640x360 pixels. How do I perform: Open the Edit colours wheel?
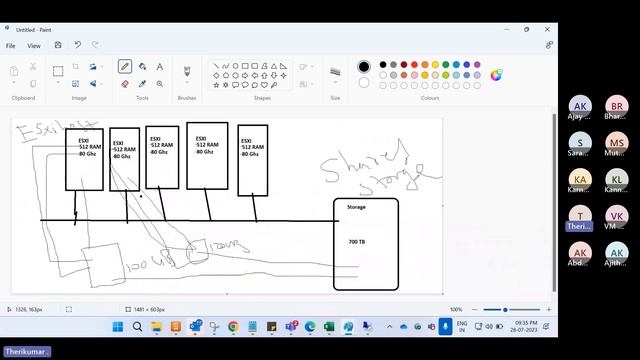(496, 75)
